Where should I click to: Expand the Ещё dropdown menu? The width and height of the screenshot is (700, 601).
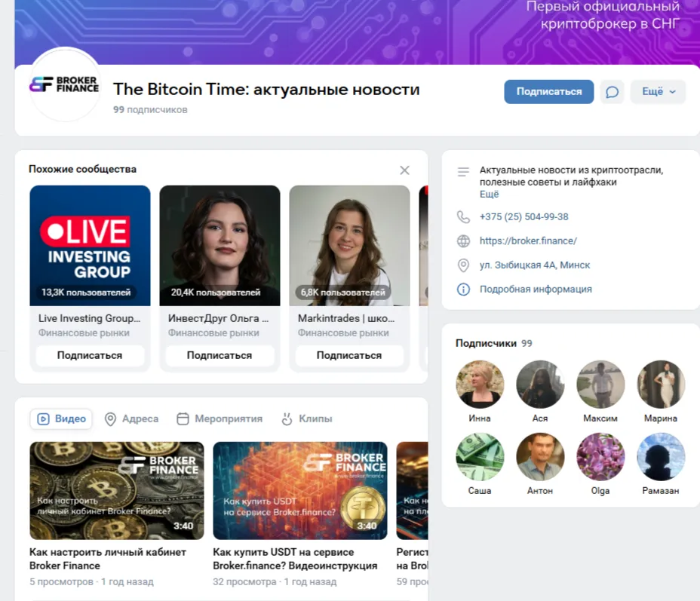[658, 92]
